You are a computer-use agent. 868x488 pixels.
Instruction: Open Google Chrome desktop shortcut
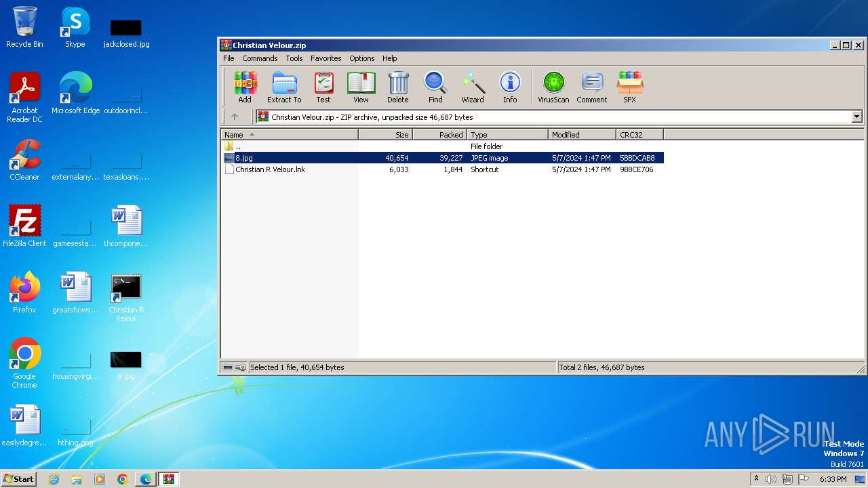point(24,363)
